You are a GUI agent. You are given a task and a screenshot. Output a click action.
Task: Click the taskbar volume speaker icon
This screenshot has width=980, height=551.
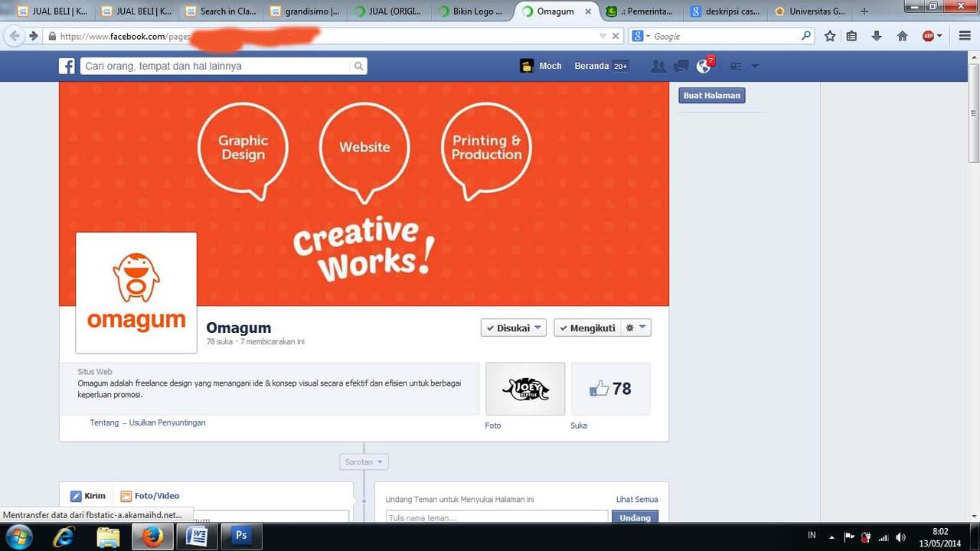(900, 537)
